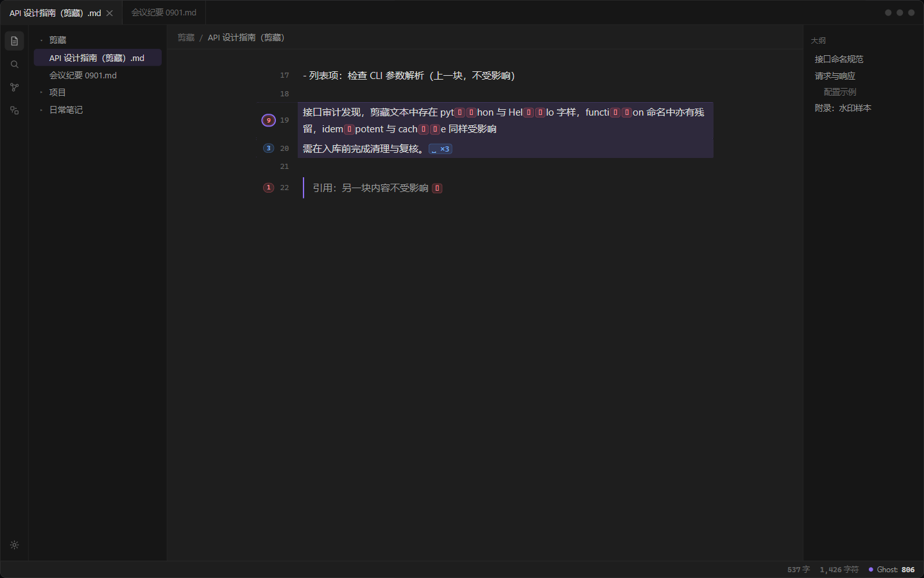Jump to outline heading 配置示例
This screenshot has height=578, width=924.
point(840,92)
